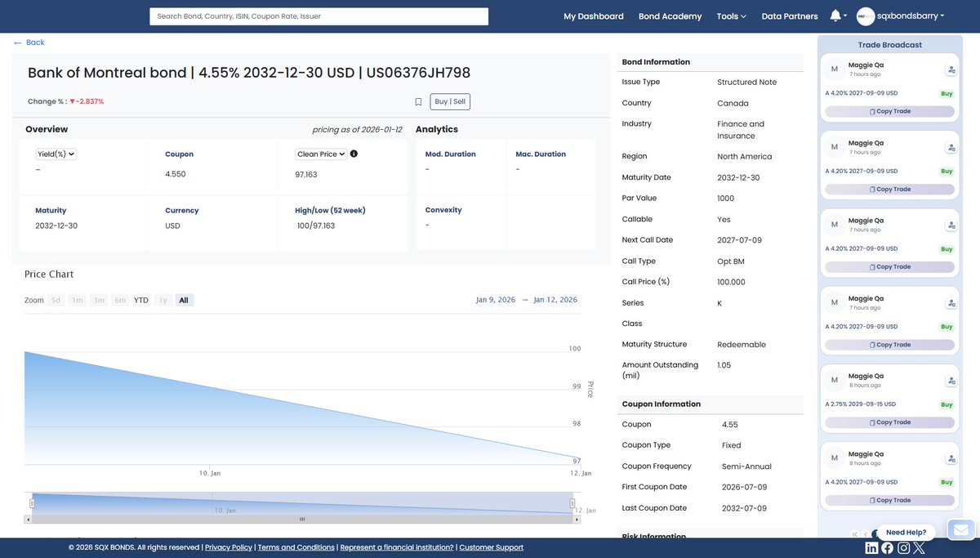
Task: Click the 1.05 amount outstanding value
Action: pyautogui.click(x=724, y=365)
